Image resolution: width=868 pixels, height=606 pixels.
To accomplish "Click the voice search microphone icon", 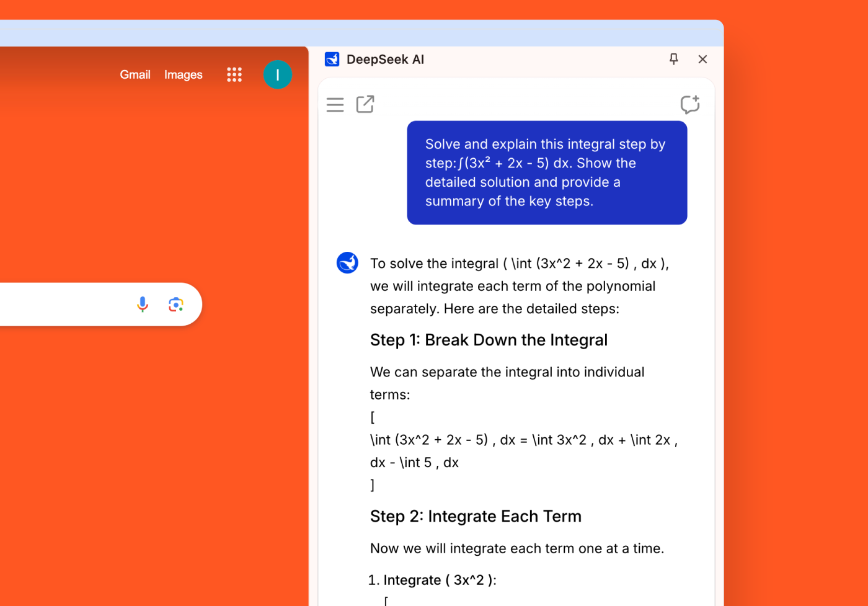I will point(143,305).
